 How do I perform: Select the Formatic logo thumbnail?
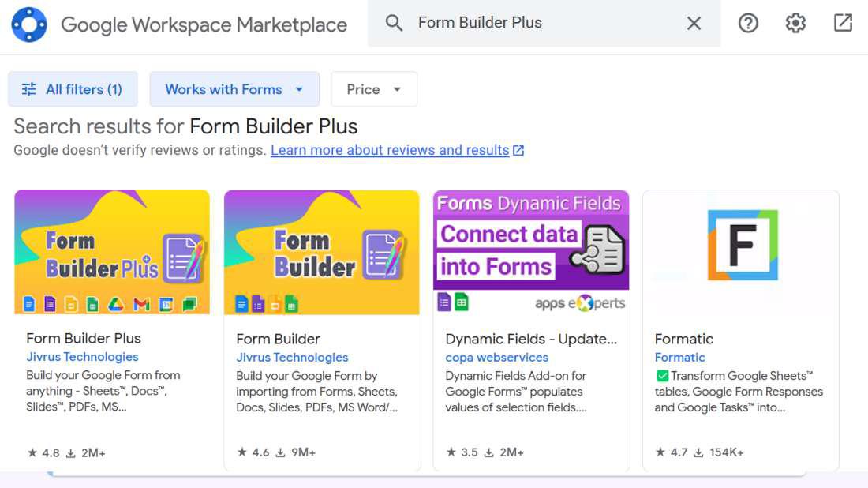(x=741, y=252)
